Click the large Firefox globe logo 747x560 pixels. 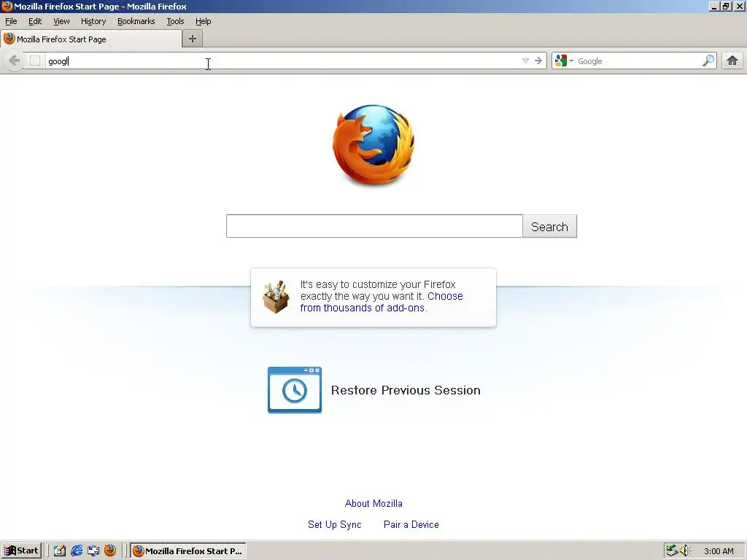[373, 145]
